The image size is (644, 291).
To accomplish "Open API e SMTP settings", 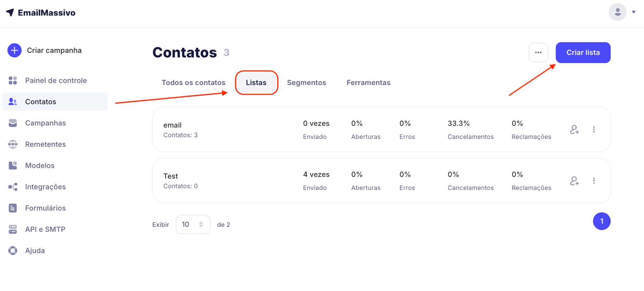I will coord(45,229).
